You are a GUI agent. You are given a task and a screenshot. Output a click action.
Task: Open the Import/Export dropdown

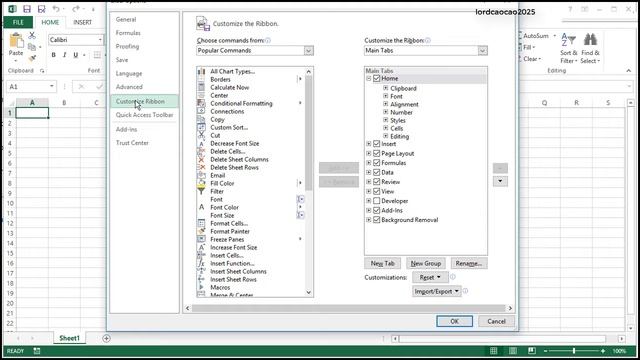436,291
